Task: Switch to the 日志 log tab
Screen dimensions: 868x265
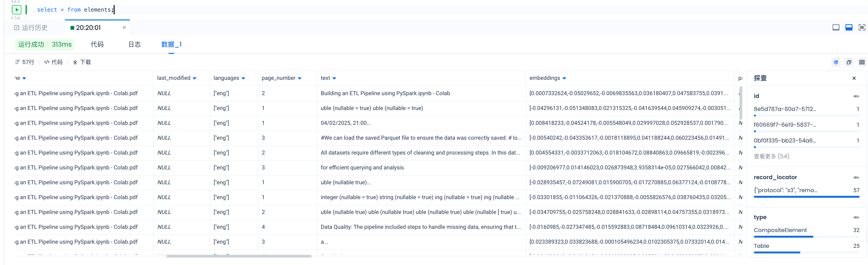Action: (x=135, y=45)
